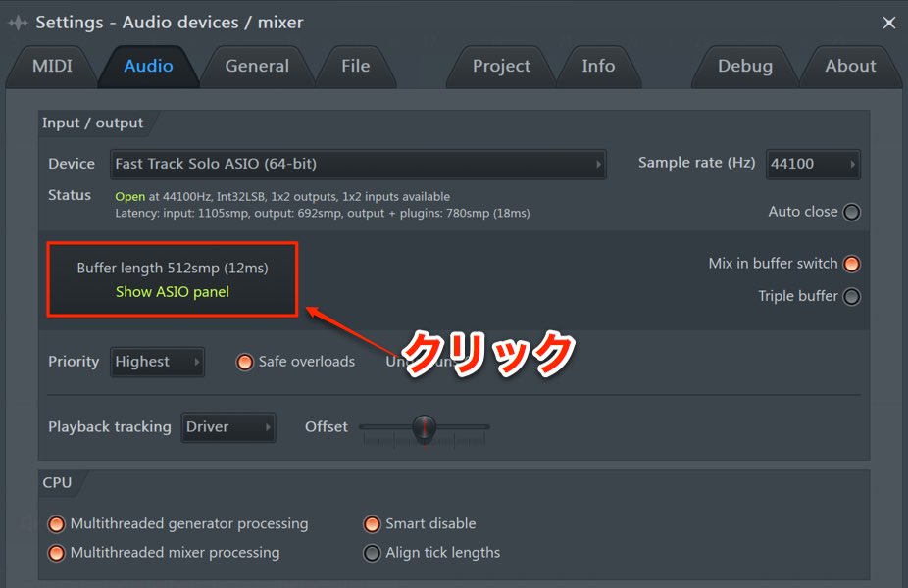Click the Status line starting with Open at 44100Hz
Image resolution: width=908 pixels, height=588 pixels.
point(282,197)
